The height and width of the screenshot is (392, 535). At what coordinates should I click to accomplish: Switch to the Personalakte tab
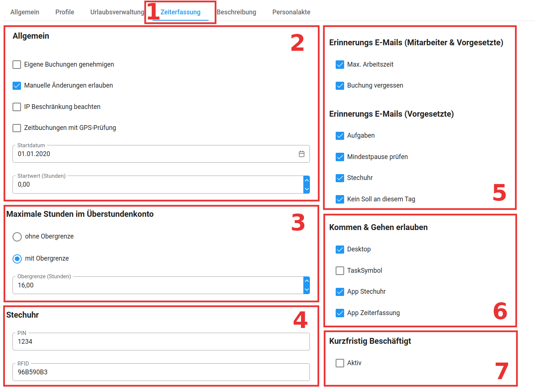click(x=291, y=12)
